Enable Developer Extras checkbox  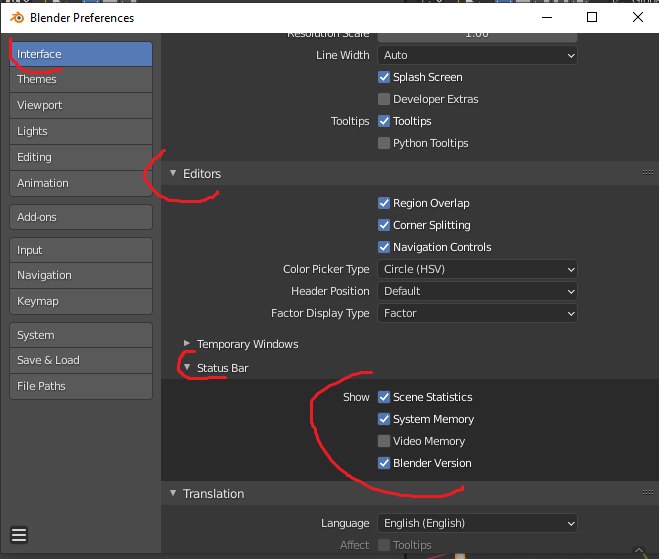tap(384, 99)
